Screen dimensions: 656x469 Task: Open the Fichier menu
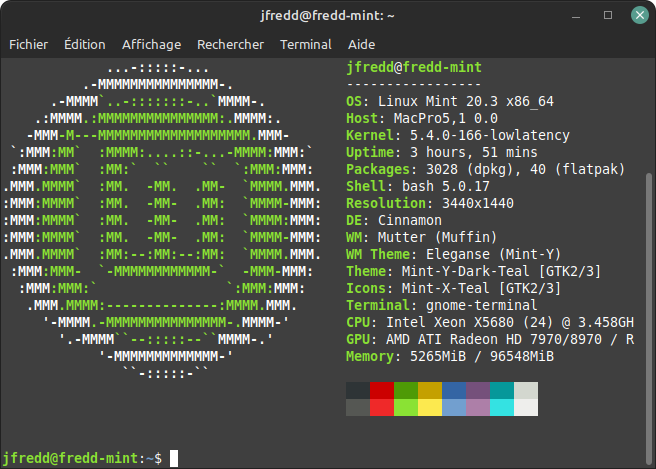pos(28,44)
